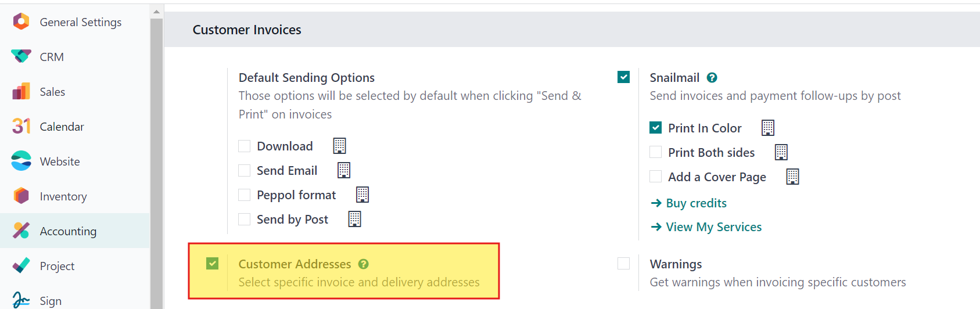Screen dimensions: 980x309
Task: Enable the Download checkbox
Action: click(245, 146)
